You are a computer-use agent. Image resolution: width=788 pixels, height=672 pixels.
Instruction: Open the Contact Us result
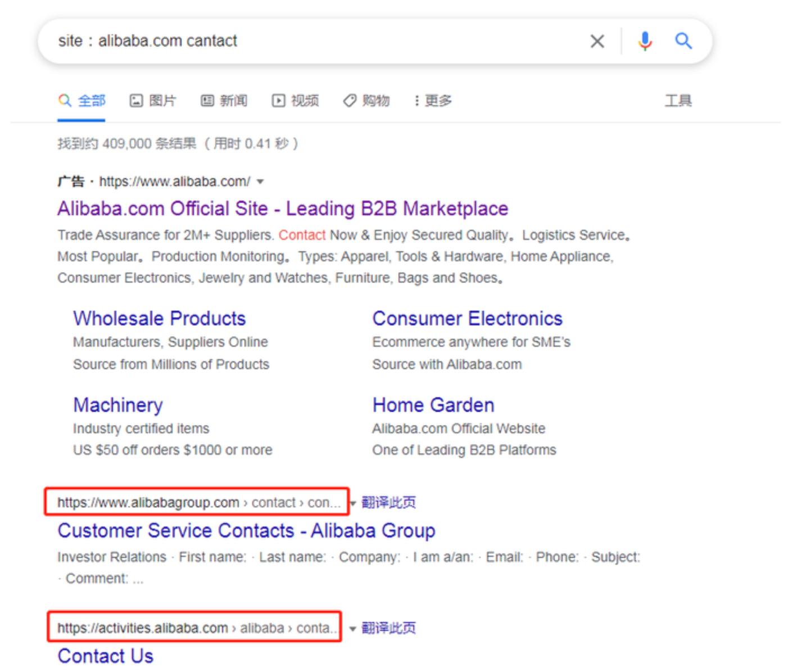coord(105,656)
